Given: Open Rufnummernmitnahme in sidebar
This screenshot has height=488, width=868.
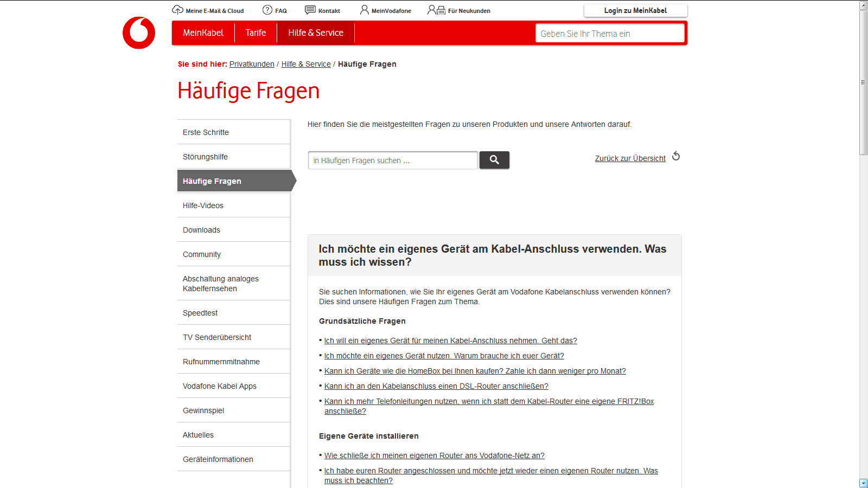Looking at the screenshot, I should tap(234, 362).
